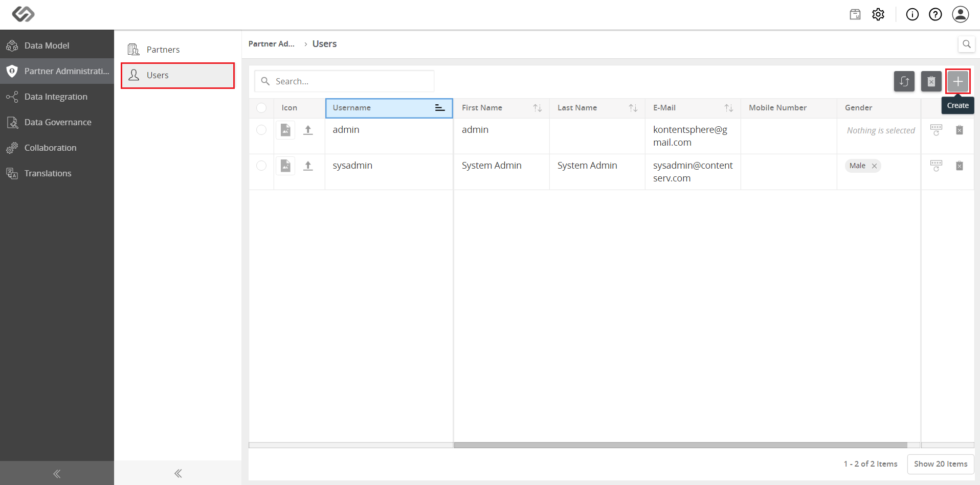Open the help question mark icon
Viewport: 980px width, 485px height.
(x=936, y=14)
